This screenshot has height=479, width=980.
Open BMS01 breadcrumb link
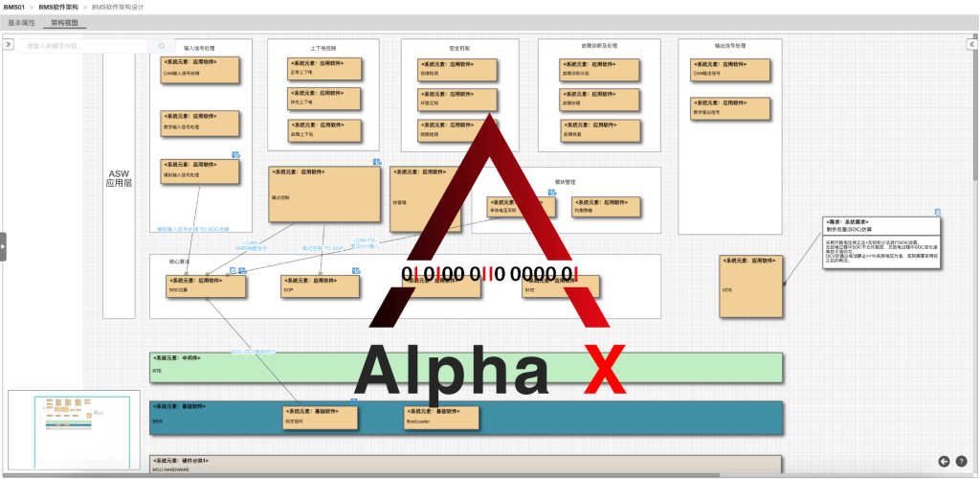(x=13, y=7)
